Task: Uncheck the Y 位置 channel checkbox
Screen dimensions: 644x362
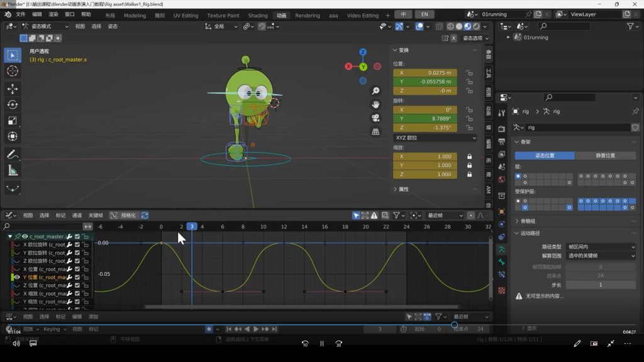Action: click(x=77, y=277)
